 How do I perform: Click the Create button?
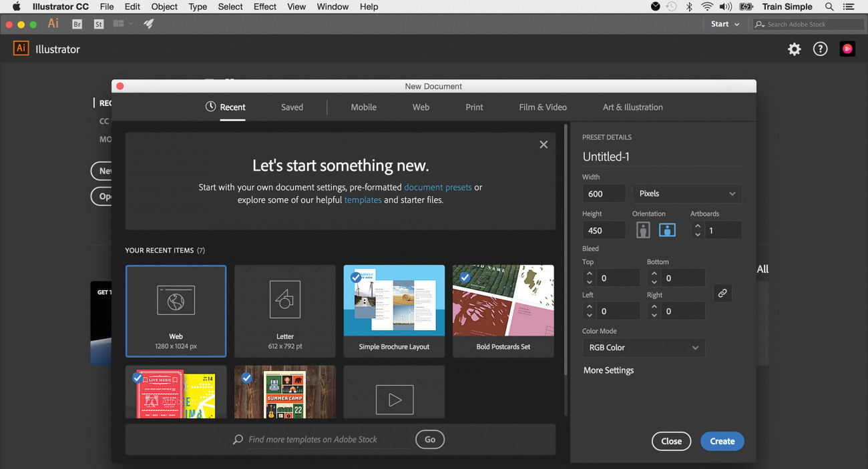(722, 441)
